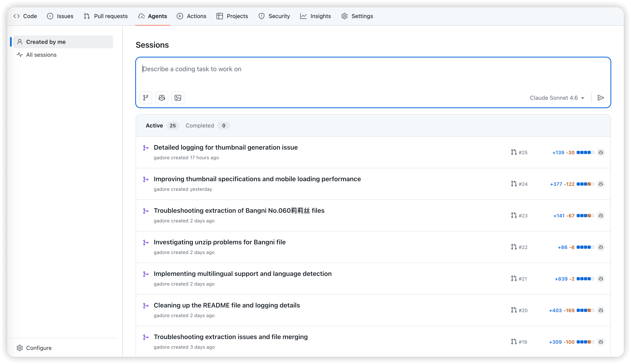Click the attach image icon
This screenshot has width=631, height=364.
(x=178, y=98)
